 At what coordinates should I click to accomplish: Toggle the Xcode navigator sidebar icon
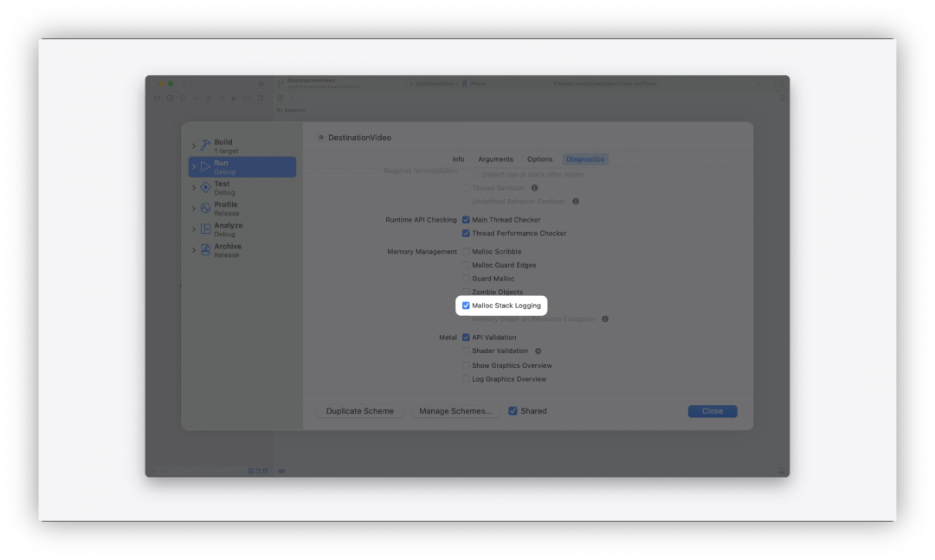click(x=186, y=83)
